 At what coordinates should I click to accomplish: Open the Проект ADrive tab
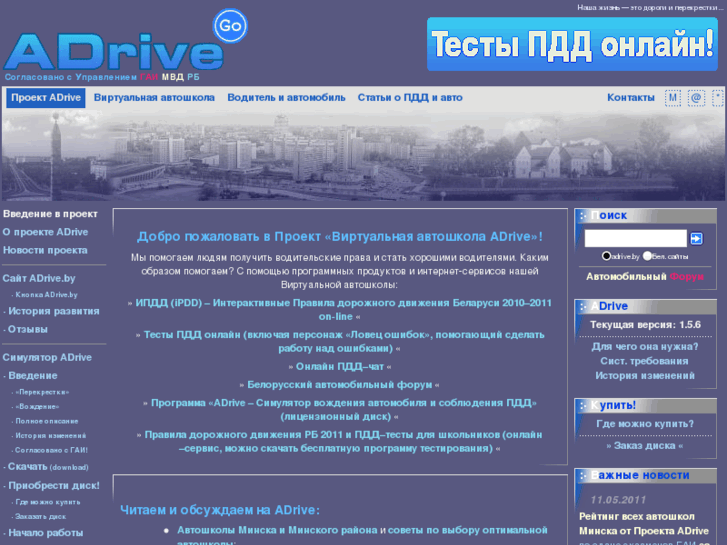click(46, 98)
